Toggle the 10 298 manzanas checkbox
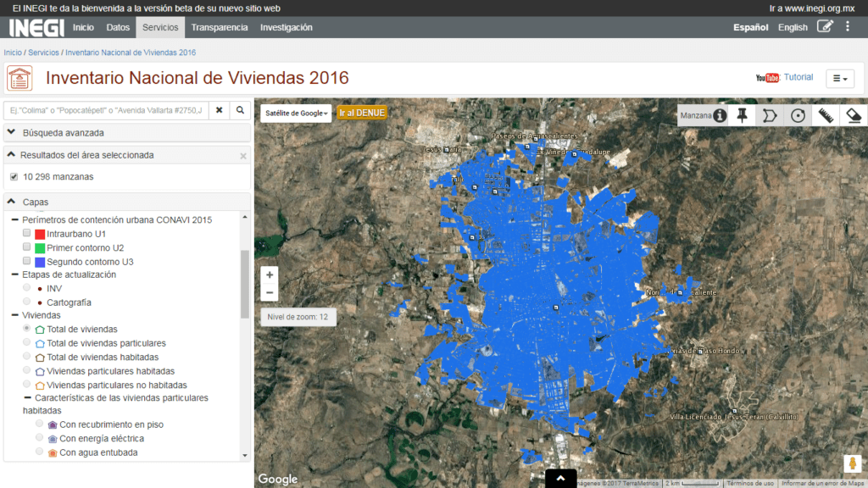This screenshot has height=488, width=868. [x=14, y=177]
